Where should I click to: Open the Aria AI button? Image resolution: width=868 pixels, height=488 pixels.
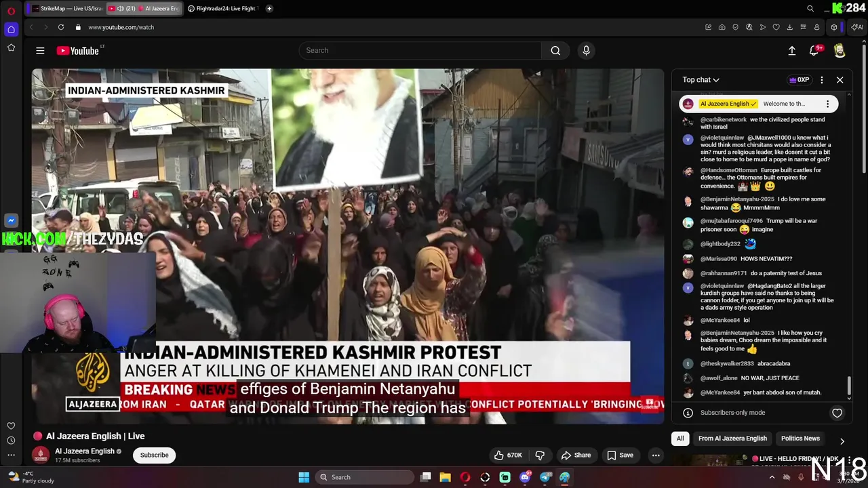click(x=857, y=27)
